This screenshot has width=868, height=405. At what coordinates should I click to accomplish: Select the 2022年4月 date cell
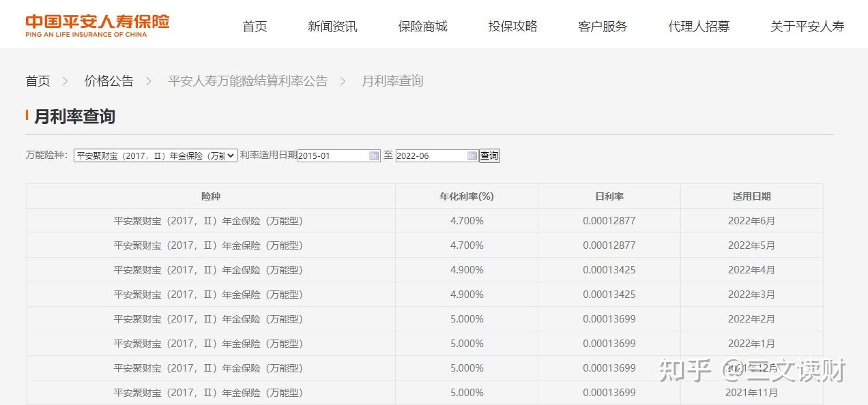pos(752,270)
